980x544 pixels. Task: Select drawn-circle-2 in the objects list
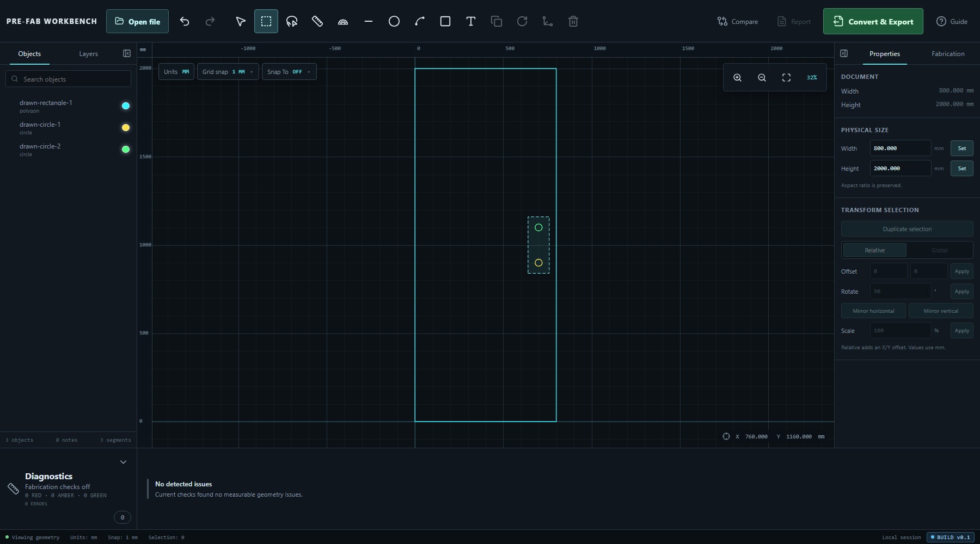[69, 150]
